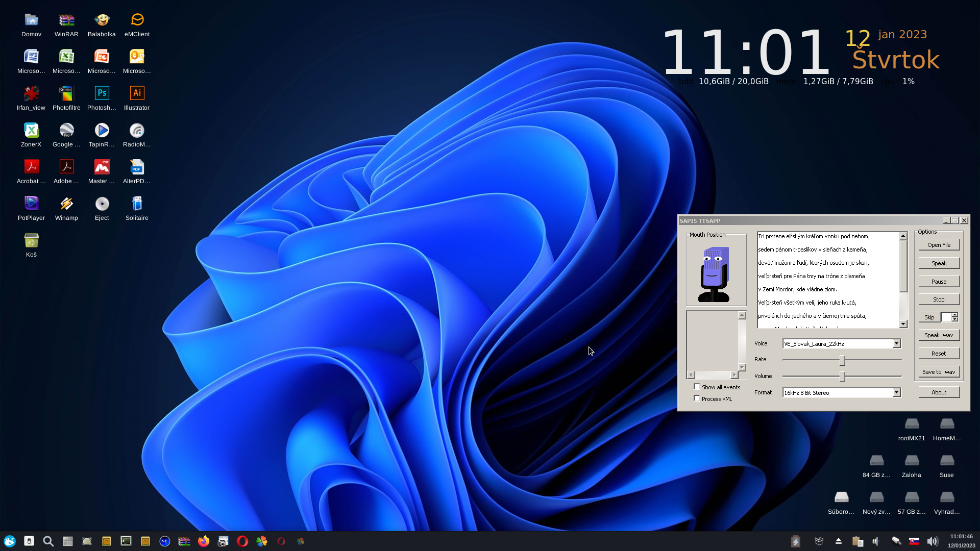The image size is (980, 551).
Task: Open the Illustrator desktop icon
Action: (137, 98)
